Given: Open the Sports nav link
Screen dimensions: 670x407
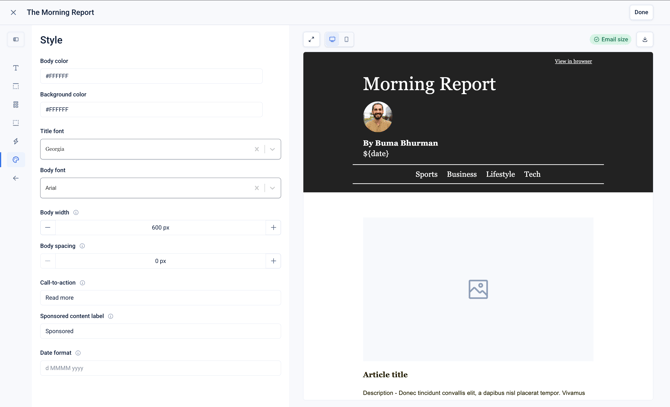Looking at the screenshot, I should pyautogui.click(x=426, y=174).
